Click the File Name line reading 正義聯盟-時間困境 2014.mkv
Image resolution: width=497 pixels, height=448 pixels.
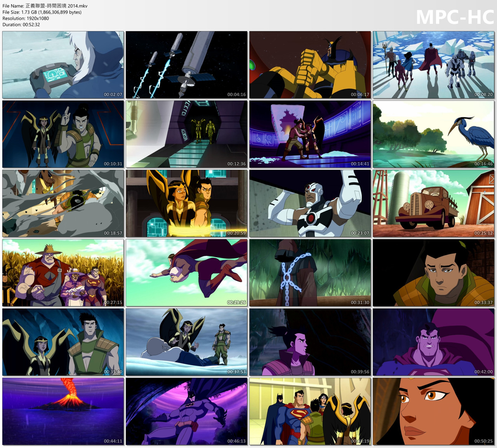click(45, 6)
